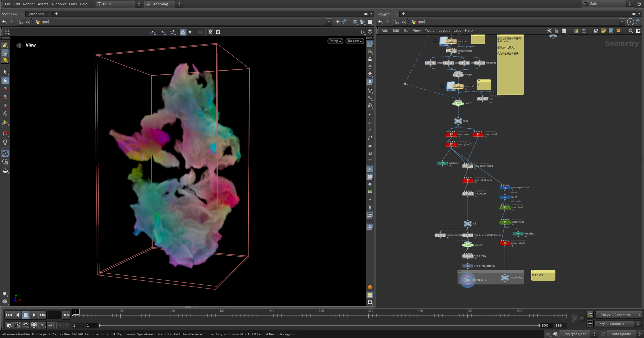The height and width of the screenshot is (338, 644).
Task: Play the animation forward
Action: click(x=34, y=315)
